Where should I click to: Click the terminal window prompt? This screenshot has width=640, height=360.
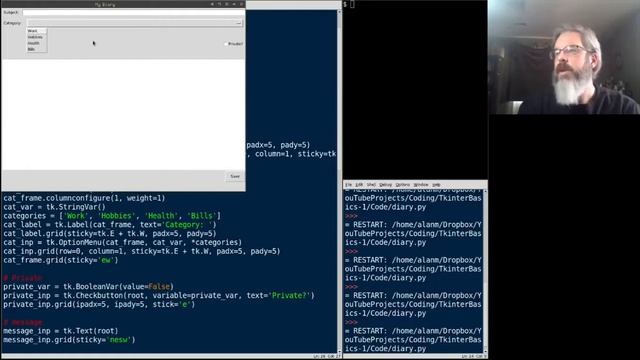click(348, 4)
